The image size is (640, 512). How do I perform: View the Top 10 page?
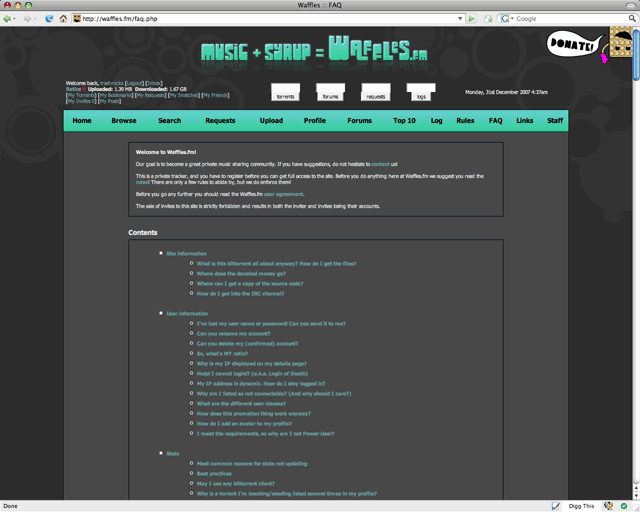tap(404, 120)
